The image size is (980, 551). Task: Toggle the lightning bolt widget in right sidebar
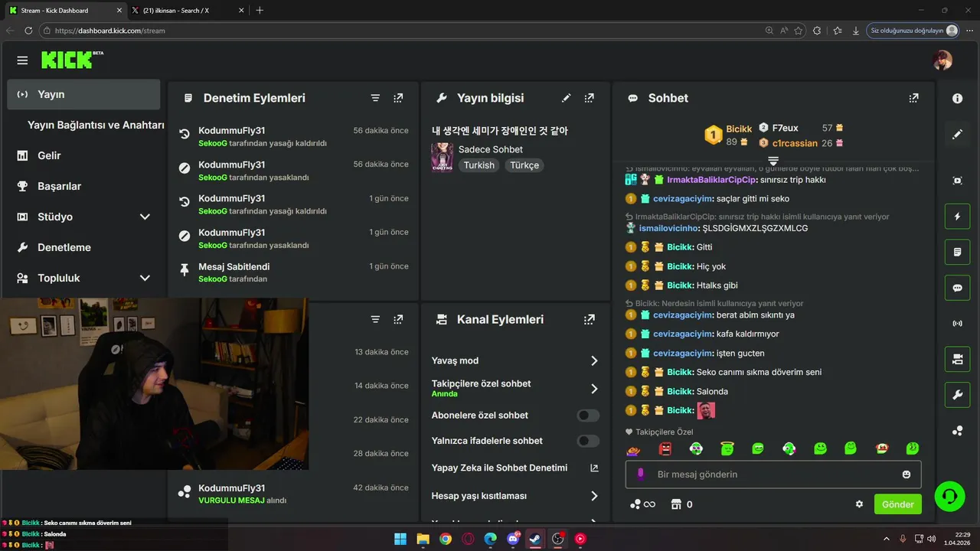[957, 217]
